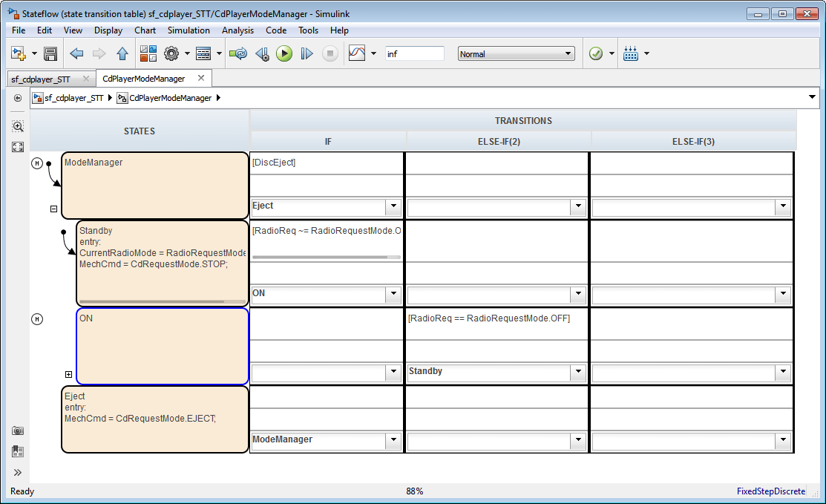
Task: Open the Model Advisor dropdown arrow
Action: click(612, 53)
